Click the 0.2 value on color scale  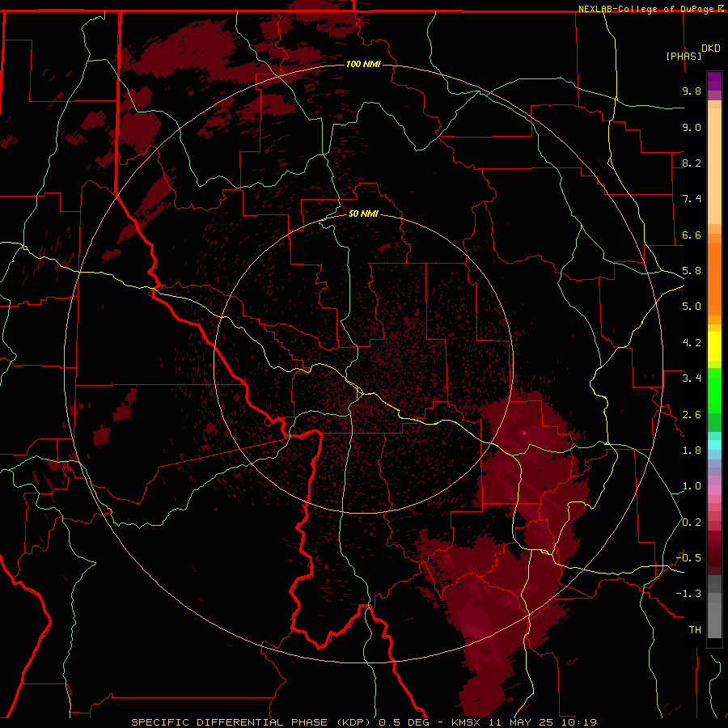point(692,523)
